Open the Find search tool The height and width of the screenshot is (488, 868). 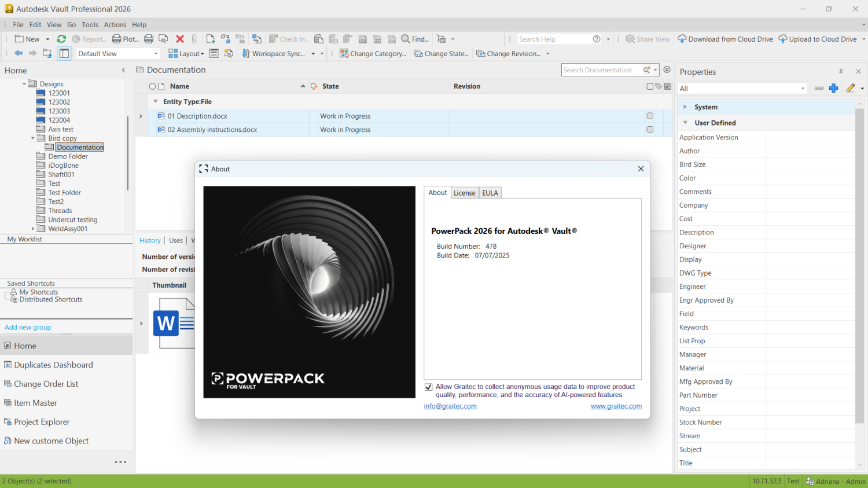tap(415, 39)
